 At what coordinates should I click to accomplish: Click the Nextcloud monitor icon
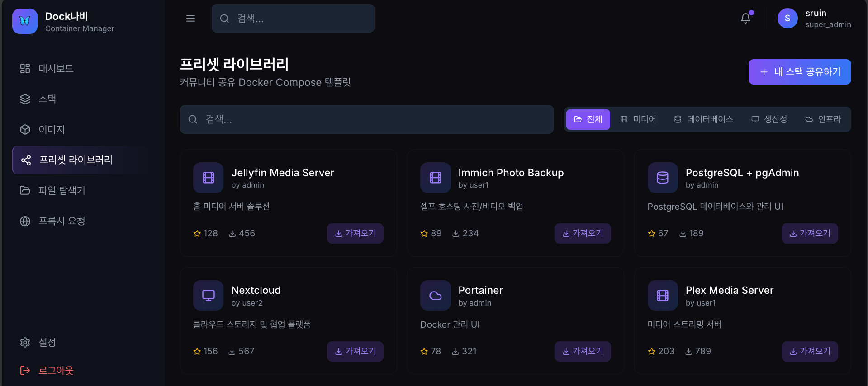pos(208,296)
